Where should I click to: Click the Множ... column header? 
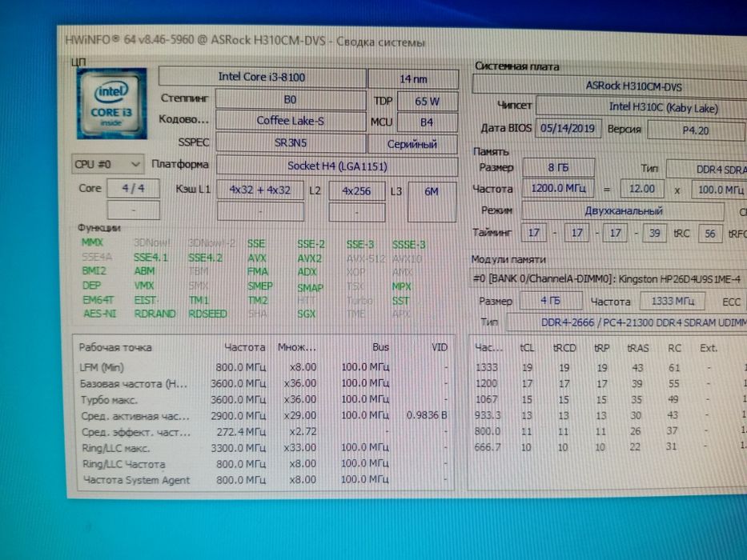(x=297, y=347)
